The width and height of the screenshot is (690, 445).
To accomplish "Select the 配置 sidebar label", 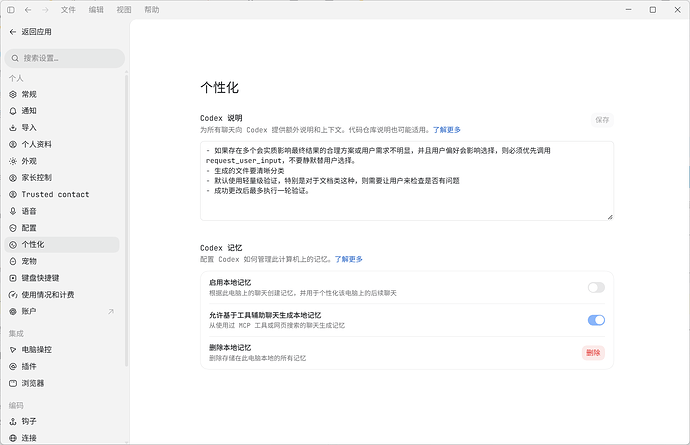I will (x=29, y=228).
